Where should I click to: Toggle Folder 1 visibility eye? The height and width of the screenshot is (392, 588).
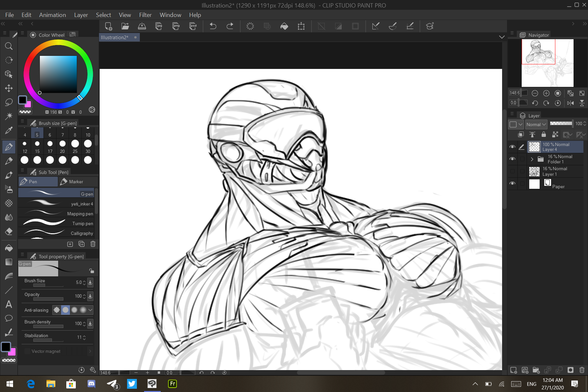pos(512,159)
